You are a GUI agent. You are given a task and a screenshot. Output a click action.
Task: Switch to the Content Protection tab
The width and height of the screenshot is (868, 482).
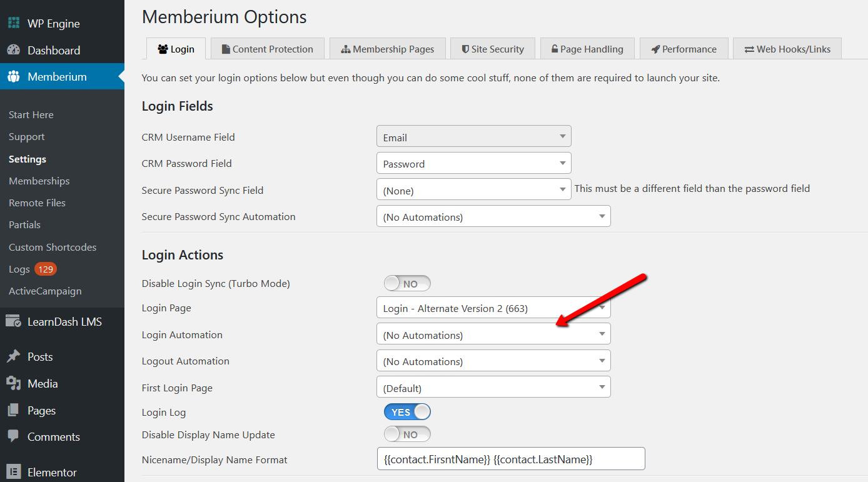tap(267, 49)
